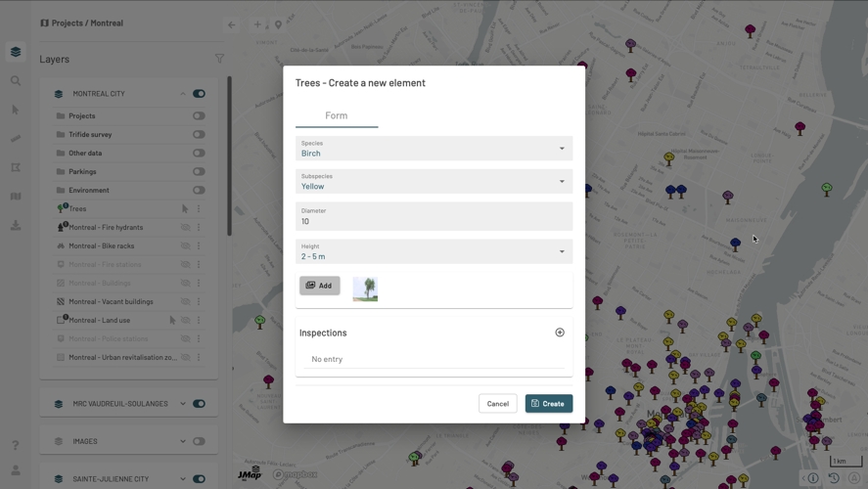Open more options for Trees layer
The image size is (868, 489).
tap(199, 208)
